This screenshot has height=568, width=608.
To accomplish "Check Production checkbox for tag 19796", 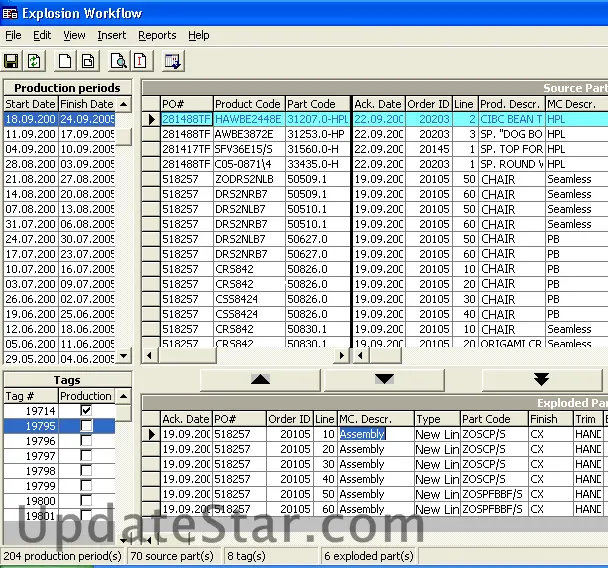I will (x=86, y=440).
